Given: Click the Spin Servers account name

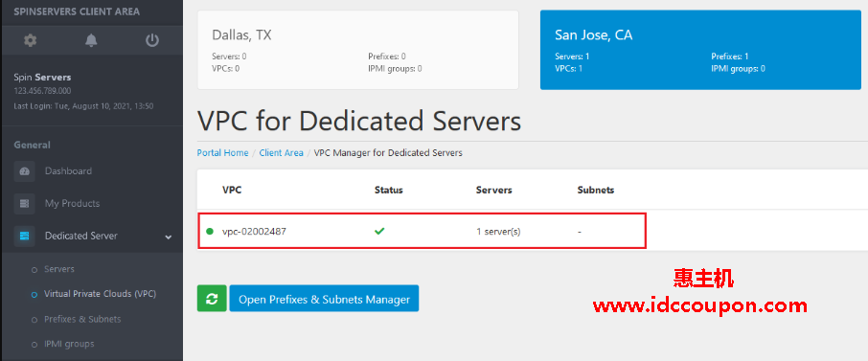Looking at the screenshot, I should 42,77.
